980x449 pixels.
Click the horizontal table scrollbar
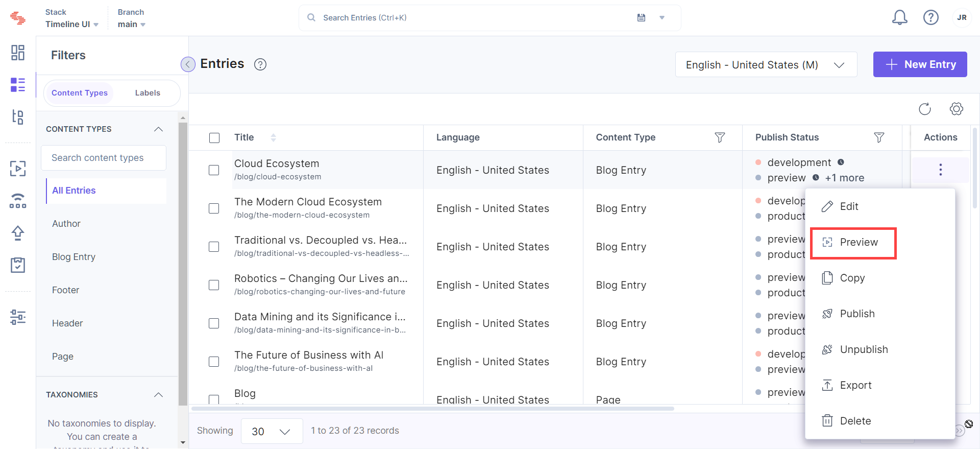433,409
